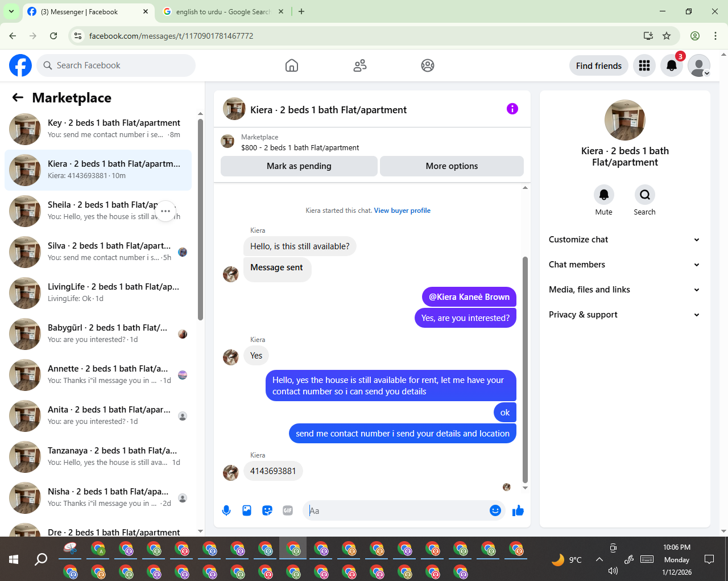Image resolution: width=728 pixels, height=581 pixels.
Task: Choose a sticker icon
Action: pos(267,510)
